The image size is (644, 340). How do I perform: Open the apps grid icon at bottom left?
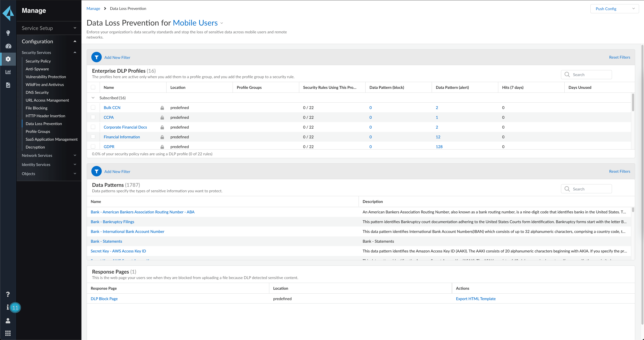click(x=8, y=333)
